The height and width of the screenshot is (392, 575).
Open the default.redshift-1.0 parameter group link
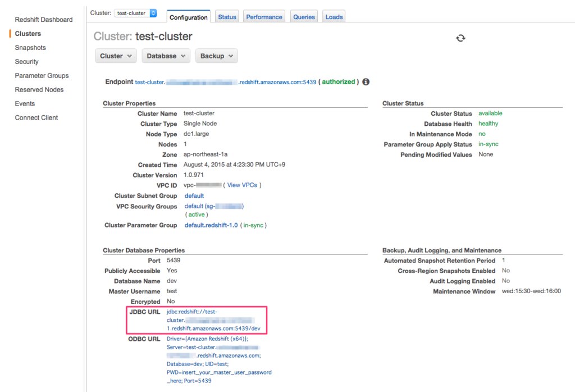211,225
